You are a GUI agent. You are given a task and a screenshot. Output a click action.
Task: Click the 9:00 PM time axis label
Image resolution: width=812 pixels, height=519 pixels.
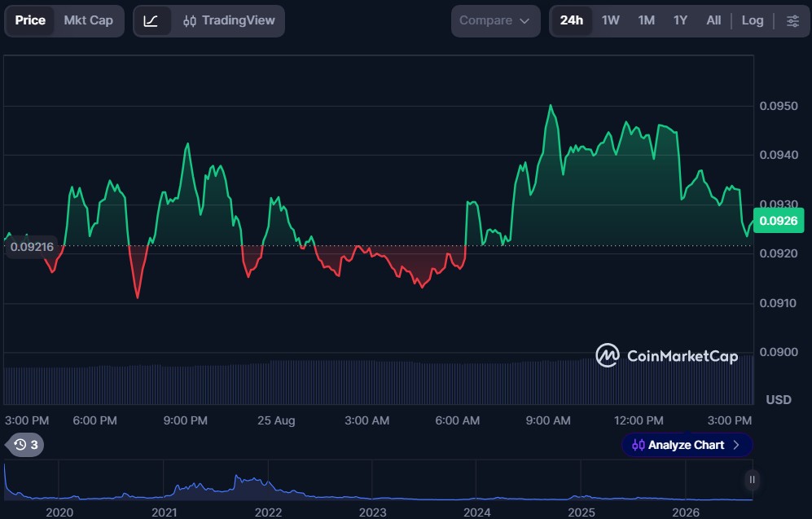186,420
